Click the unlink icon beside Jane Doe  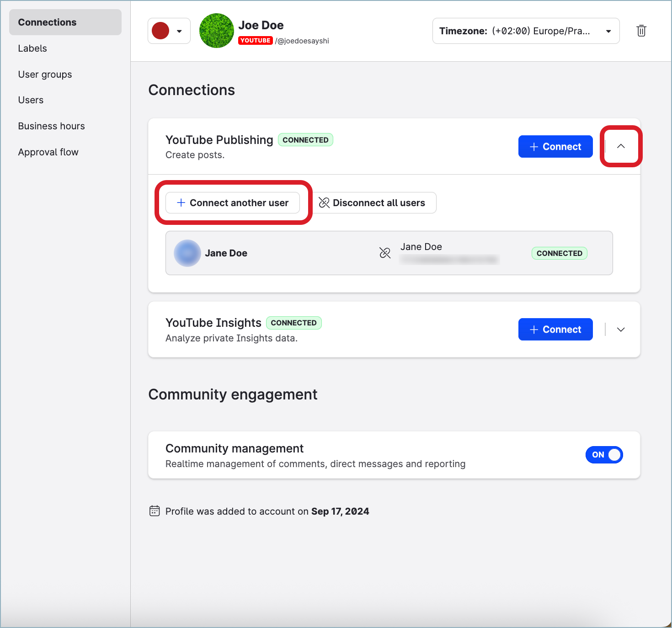coord(385,253)
